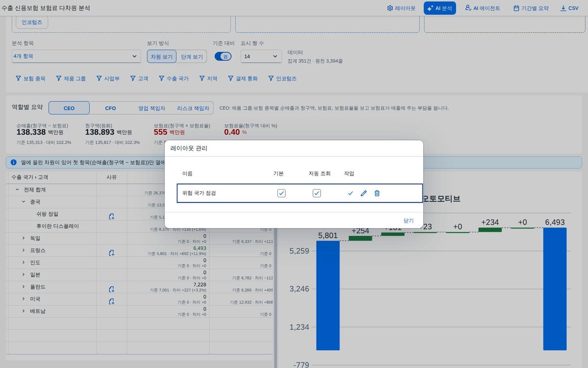588x368 pixels.
Task: Open 사업부 filter
Action: [x=108, y=79]
